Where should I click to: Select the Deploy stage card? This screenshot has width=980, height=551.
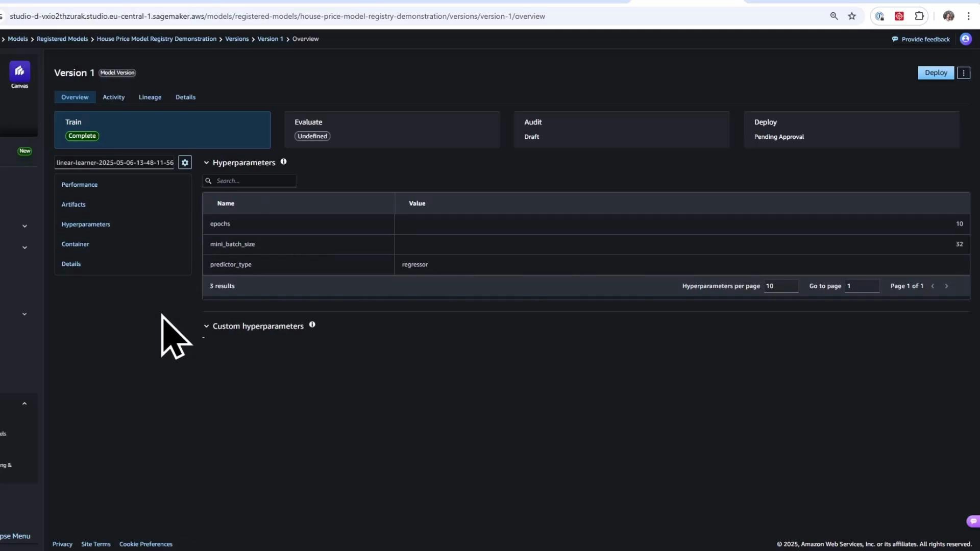[851, 130]
